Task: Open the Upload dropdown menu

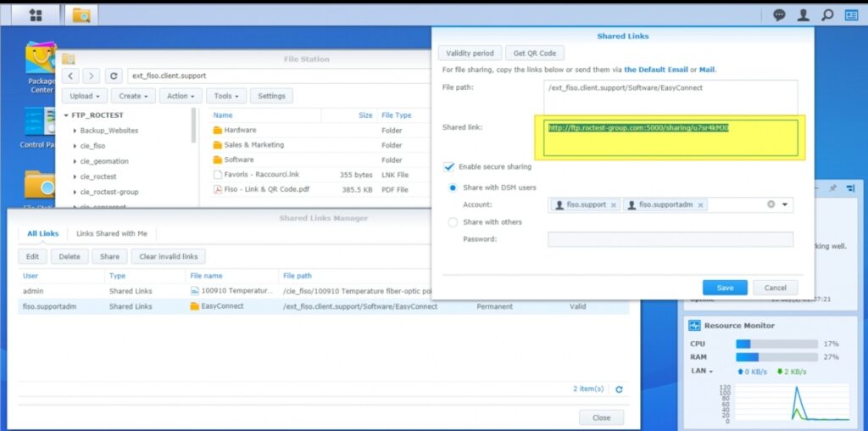Action: (x=87, y=96)
